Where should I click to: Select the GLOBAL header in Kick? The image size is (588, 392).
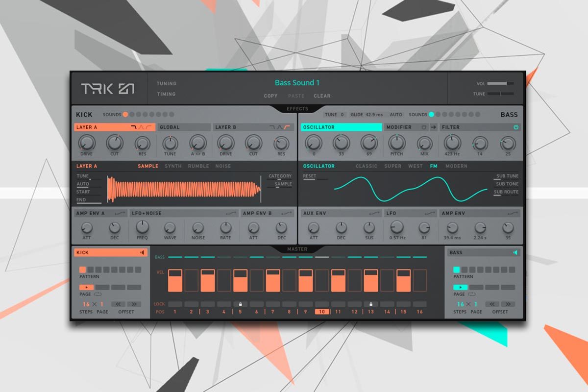(184, 127)
